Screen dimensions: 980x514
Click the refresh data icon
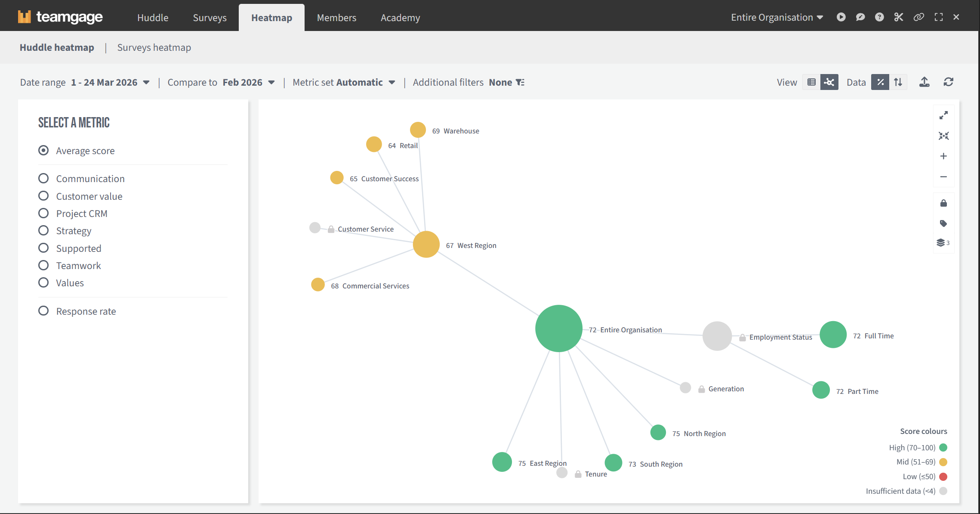click(x=948, y=82)
